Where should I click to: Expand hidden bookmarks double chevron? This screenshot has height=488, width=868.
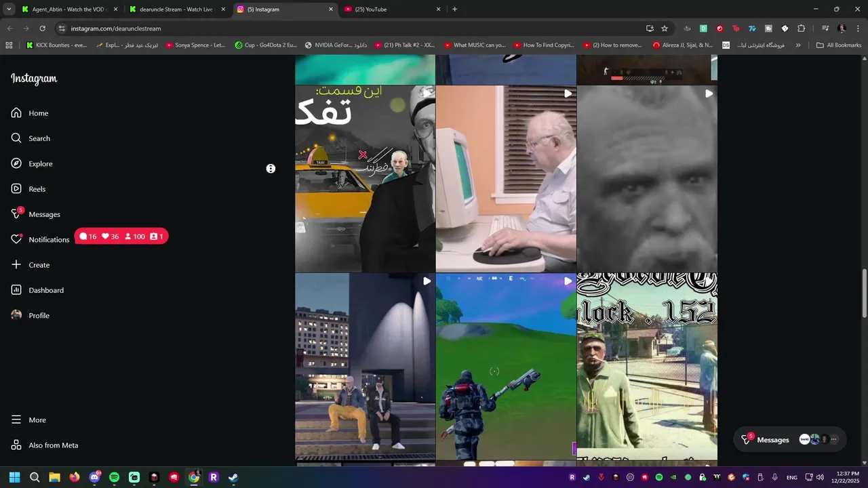(x=798, y=45)
